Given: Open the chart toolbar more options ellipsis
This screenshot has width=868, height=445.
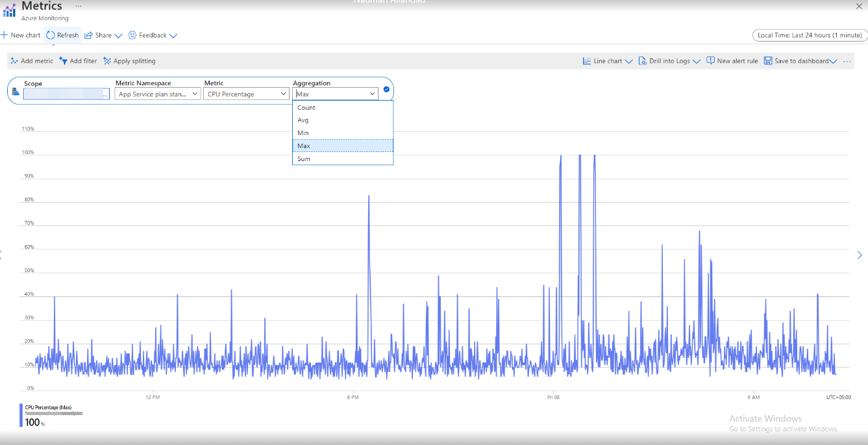Looking at the screenshot, I should pyautogui.click(x=847, y=61).
